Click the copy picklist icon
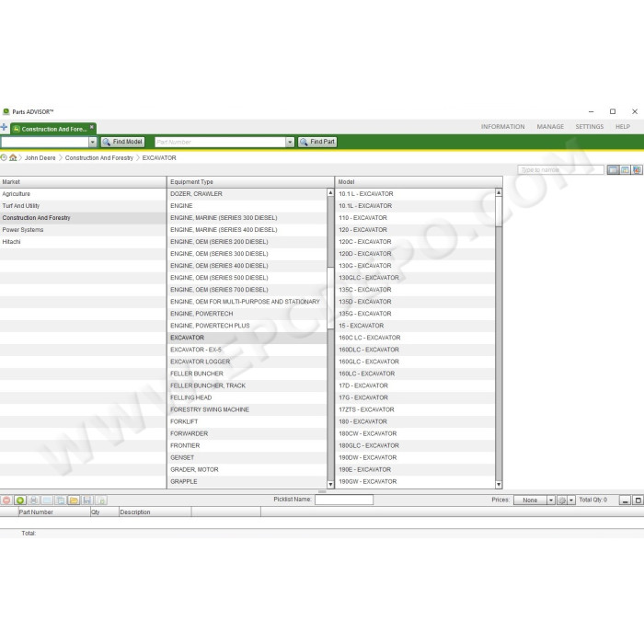The height and width of the screenshot is (644, 644). [61, 500]
